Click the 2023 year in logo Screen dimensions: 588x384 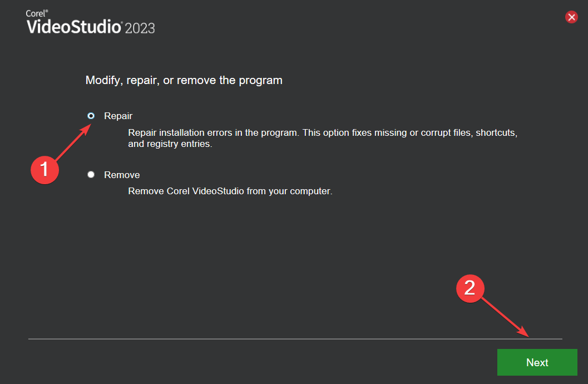tap(140, 28)
